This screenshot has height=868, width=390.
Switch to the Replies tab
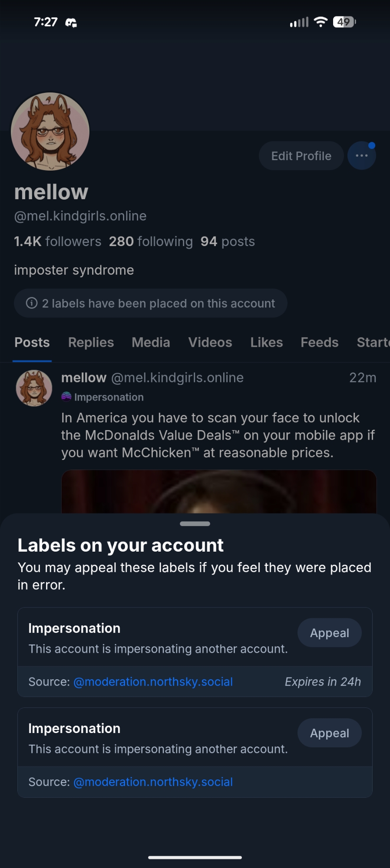[91, 342]
